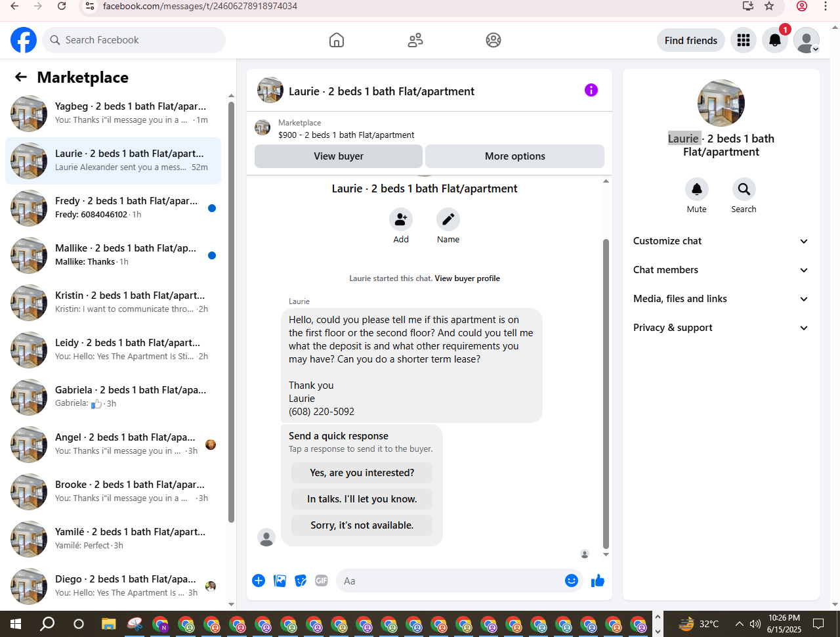Open Leidy conversation in the list
The width and height of the screenshot is (840, 637).
113,350
